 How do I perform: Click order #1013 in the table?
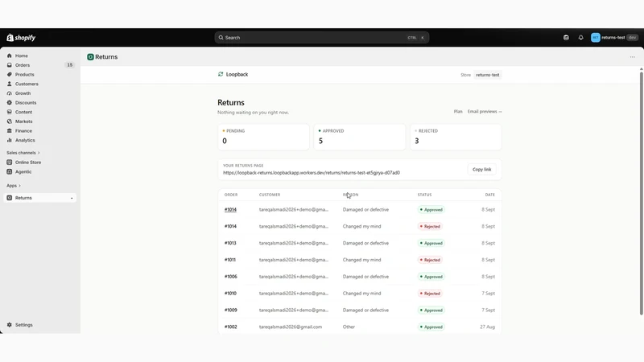pyautogui.click(x=230, y=243)
